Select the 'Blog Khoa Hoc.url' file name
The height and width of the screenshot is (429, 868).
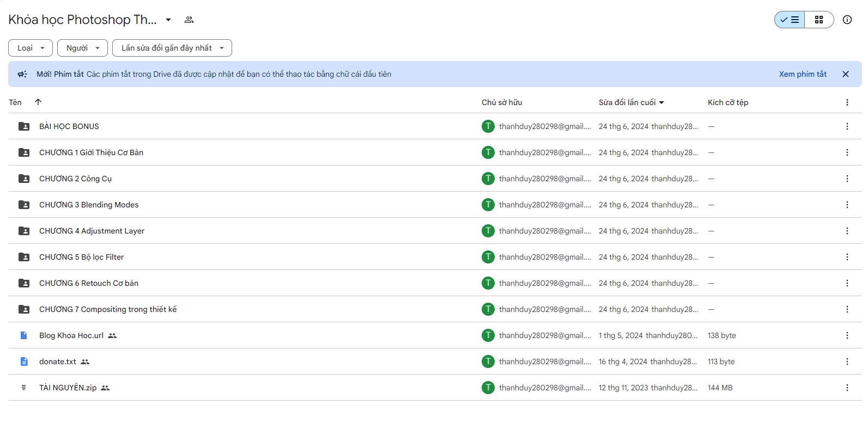click(x=71, y=335)
